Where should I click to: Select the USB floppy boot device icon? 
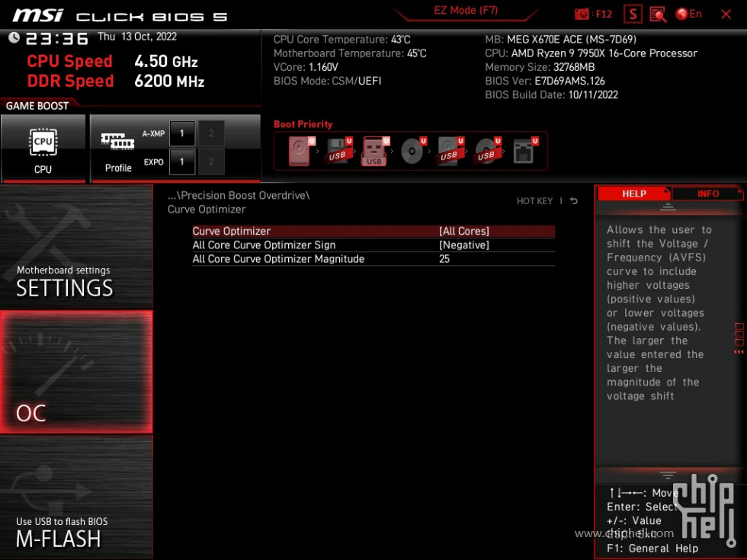(338, 151)
